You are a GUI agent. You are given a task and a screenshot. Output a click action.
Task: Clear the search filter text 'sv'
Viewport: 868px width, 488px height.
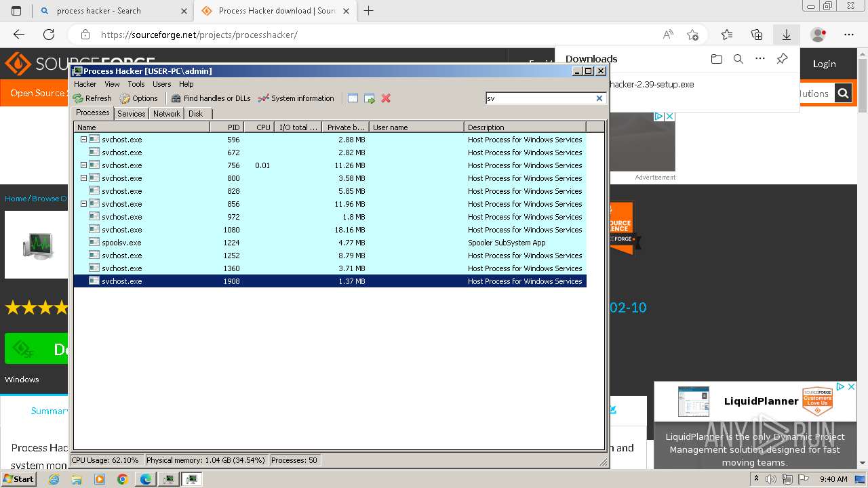(599, 98)
